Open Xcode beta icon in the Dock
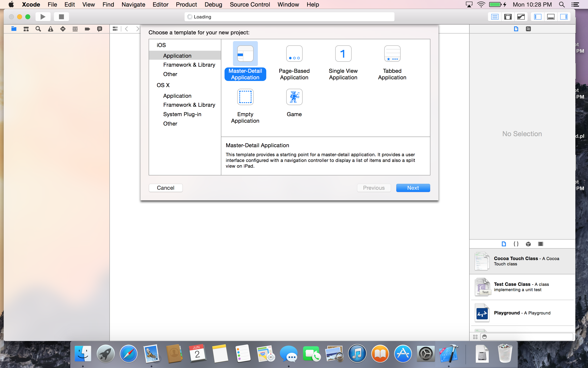This screenshot has height=368, width=588. click(x=449, y=354)
